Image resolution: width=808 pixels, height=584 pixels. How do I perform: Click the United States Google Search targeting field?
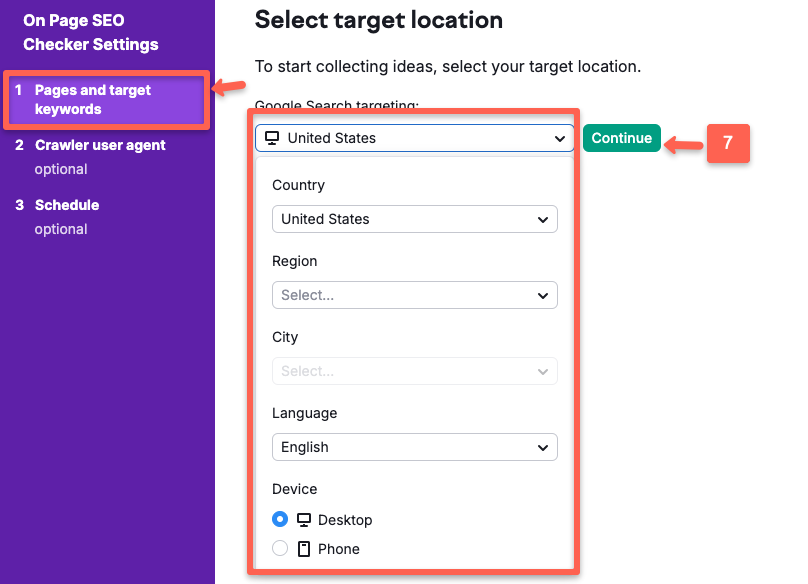[x=414, y=139]
